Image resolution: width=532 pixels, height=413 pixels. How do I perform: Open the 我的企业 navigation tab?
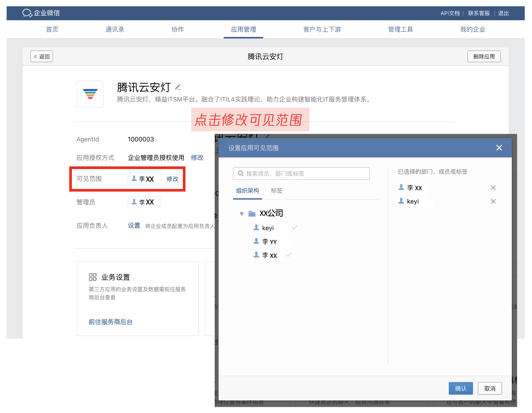473,29
